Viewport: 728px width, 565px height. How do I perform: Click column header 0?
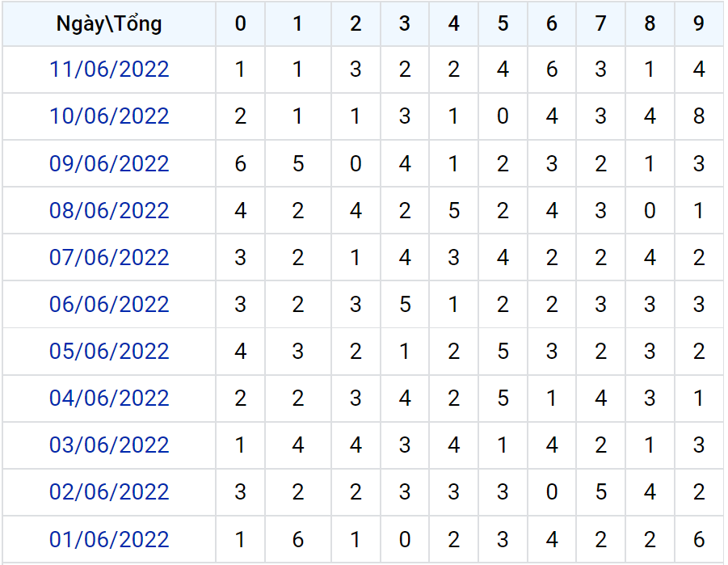click(240, 23)
